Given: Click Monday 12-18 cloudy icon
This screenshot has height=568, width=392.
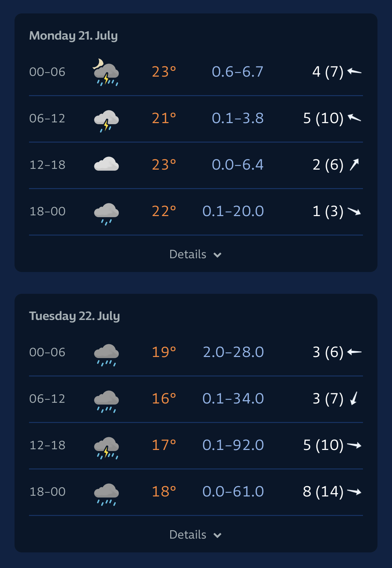Looking at the screenshot, I should coord(106,164).
